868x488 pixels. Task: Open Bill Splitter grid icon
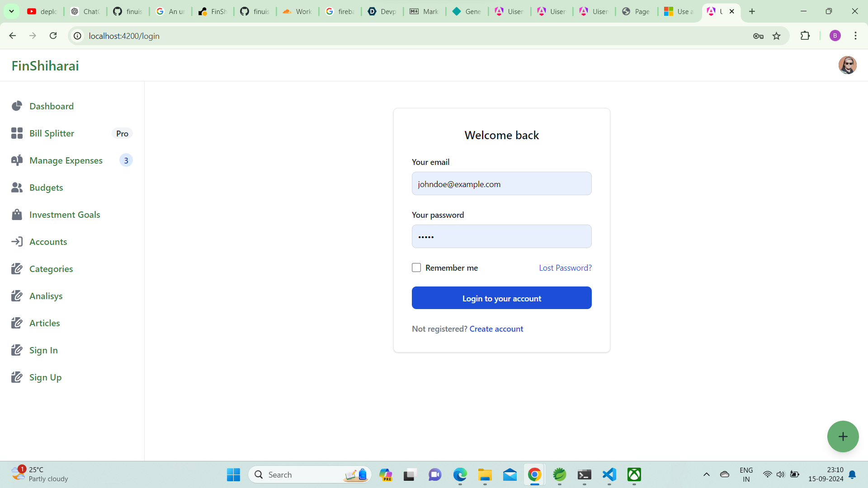tap(17, 133)
